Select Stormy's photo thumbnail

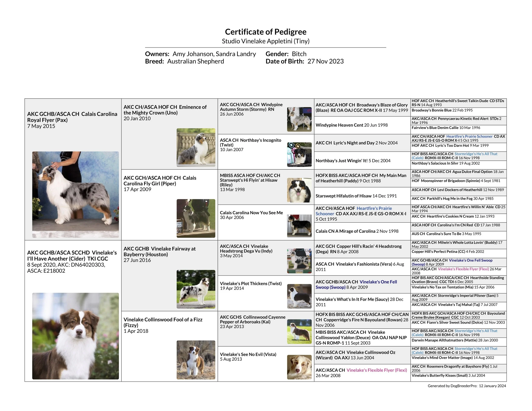pyautogui.click(x=299, y=119)
